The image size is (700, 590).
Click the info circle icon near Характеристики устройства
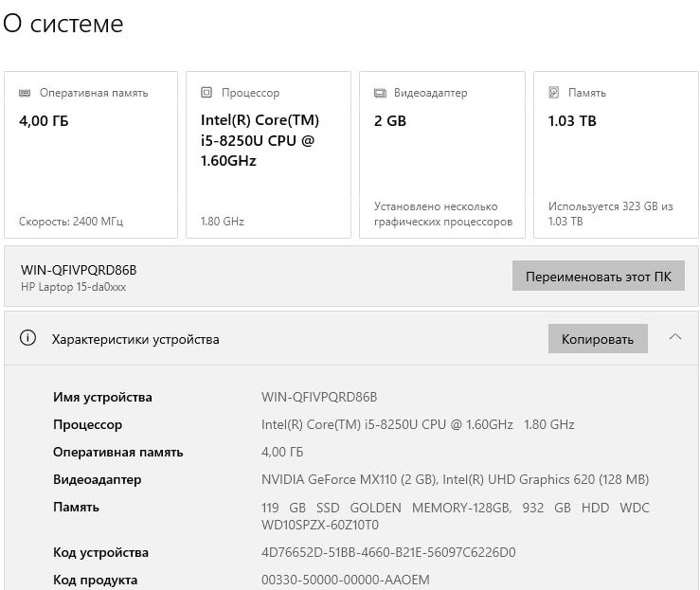coord(27,338)
